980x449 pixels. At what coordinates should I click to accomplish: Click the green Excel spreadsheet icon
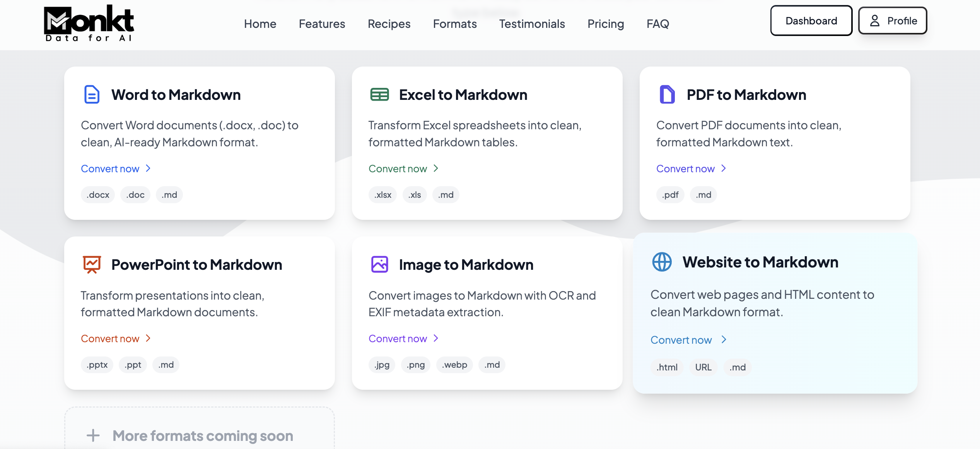click(x=379, y=94)
